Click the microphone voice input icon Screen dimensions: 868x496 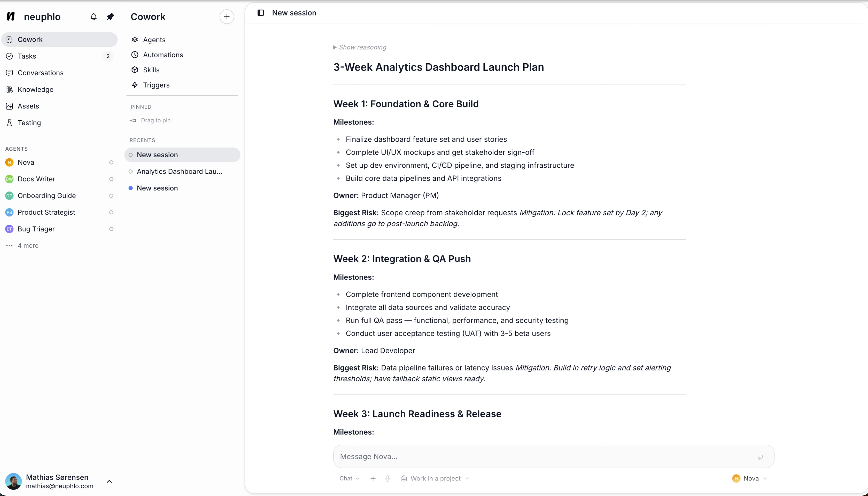[x=388, y=479]
